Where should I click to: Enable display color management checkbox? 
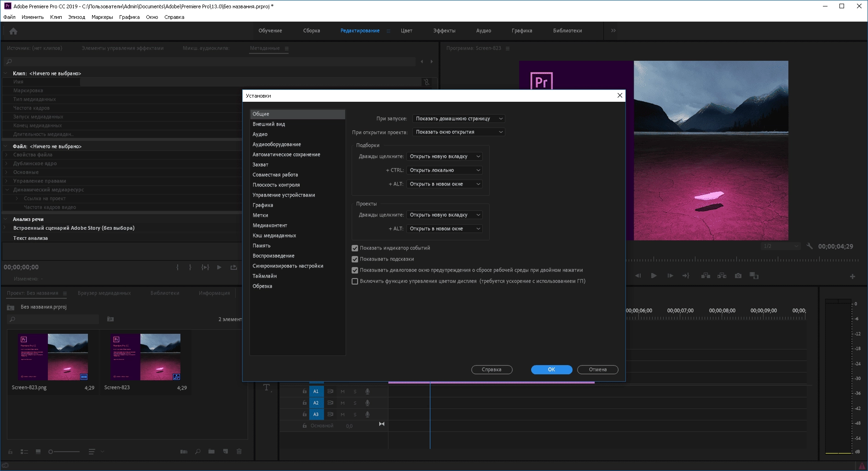tap(355, 281)
